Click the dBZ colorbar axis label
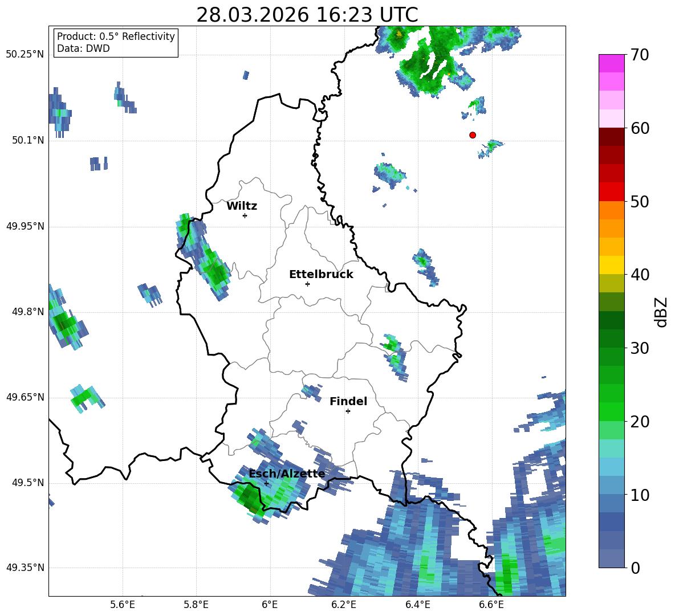This screenshot has width=675, height=616. tap(661, 312)
